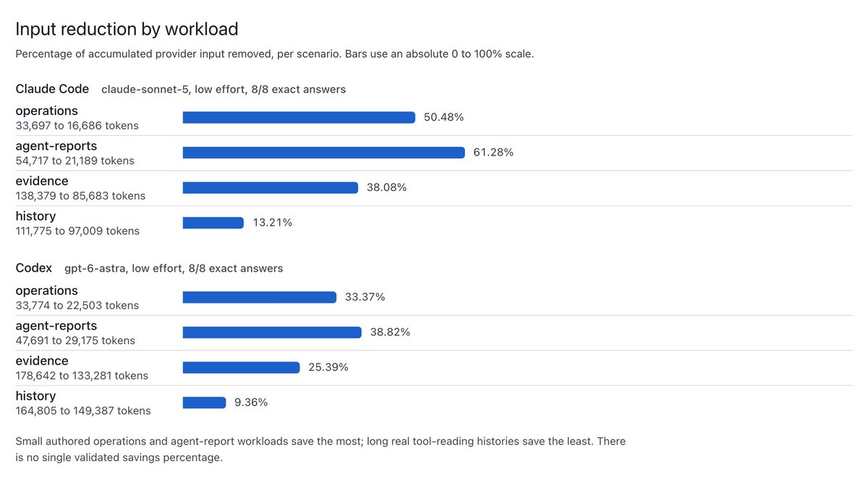
Task: Click the 50.48% value label
Action: point(444,117)
